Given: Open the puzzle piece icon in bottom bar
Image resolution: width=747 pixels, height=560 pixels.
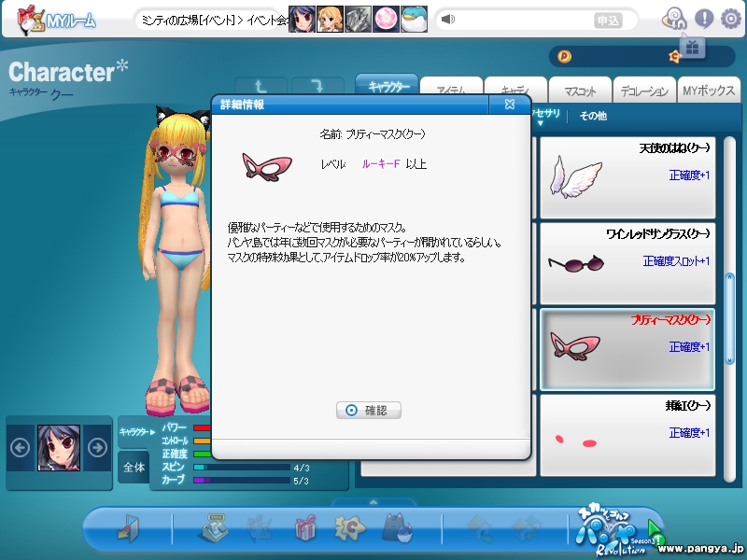Looking at the screenshot, I should (348, 528).
